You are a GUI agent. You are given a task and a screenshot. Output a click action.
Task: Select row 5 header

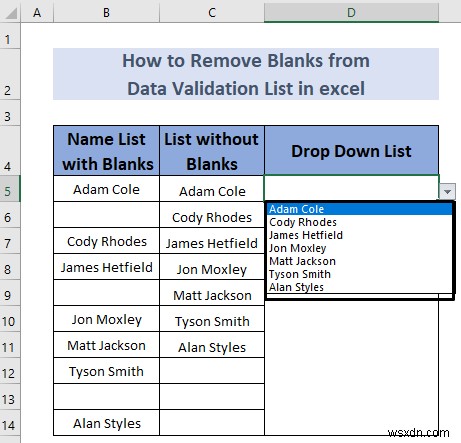click(x=10, y=189)
